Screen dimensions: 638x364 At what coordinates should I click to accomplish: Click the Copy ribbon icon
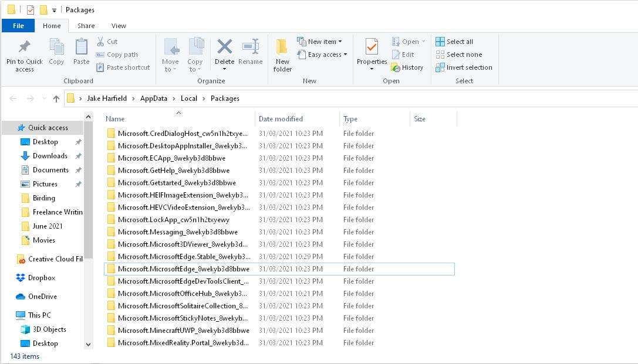tap(56, 52)
